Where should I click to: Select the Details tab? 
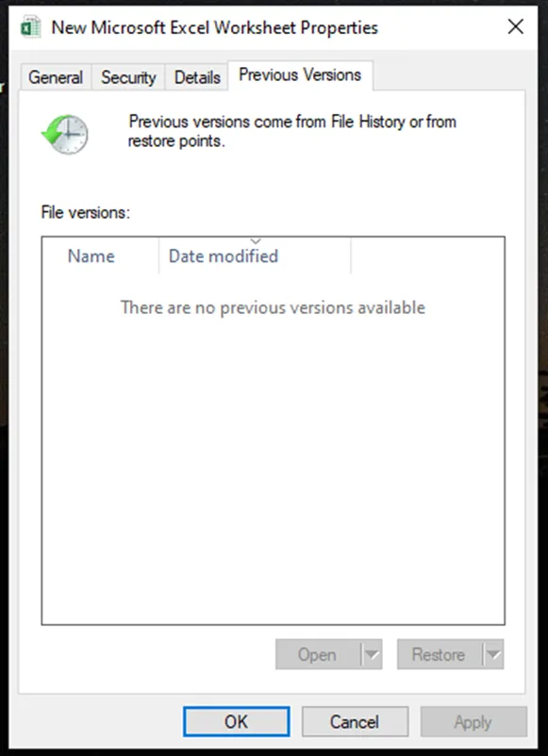tap(197, 77)
